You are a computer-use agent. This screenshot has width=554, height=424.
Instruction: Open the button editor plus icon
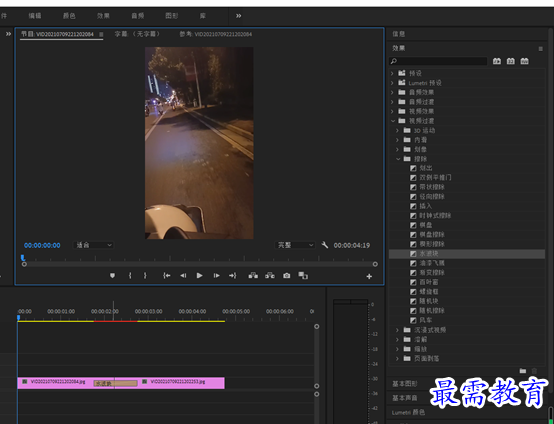coord(369,276)
